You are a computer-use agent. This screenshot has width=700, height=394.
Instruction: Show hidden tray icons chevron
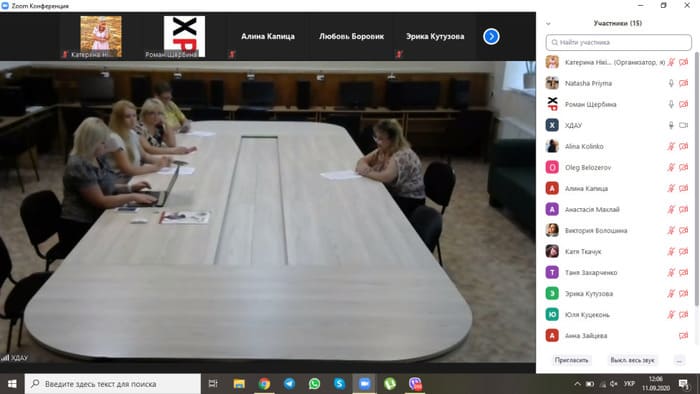577,384
